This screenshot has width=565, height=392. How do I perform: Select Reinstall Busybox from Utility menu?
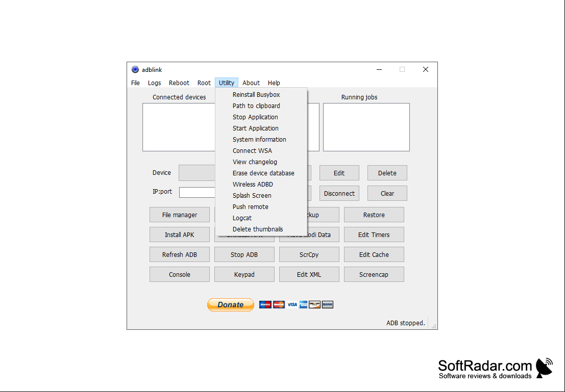click(x=261, y=95)
